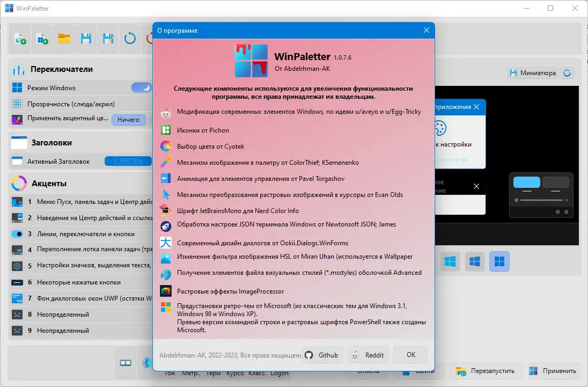Click the Переключатели section header icon
Screen dimensions: 588x387
[18, 69]
